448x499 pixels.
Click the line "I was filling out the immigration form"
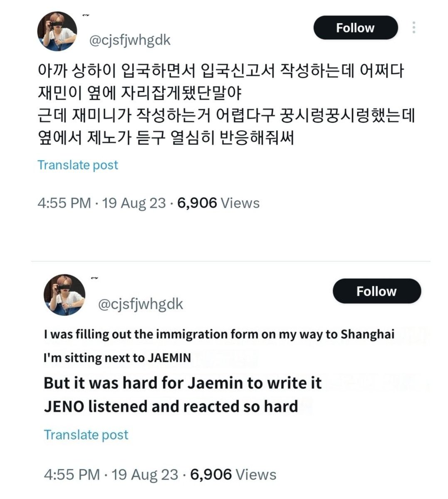pos(219,334)
